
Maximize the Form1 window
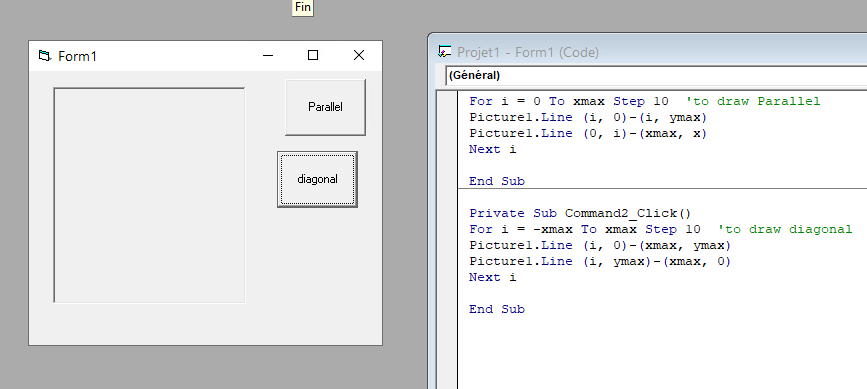point(313,55)
